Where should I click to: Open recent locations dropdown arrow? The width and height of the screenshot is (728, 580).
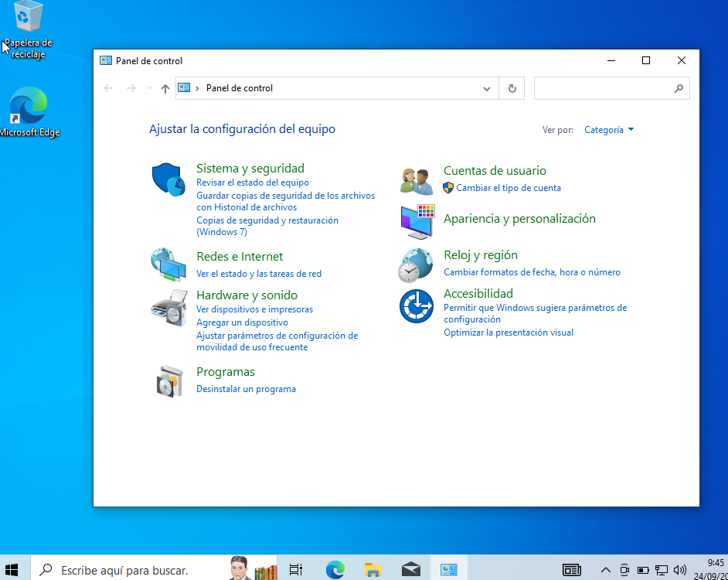click(x=149, y=88)
